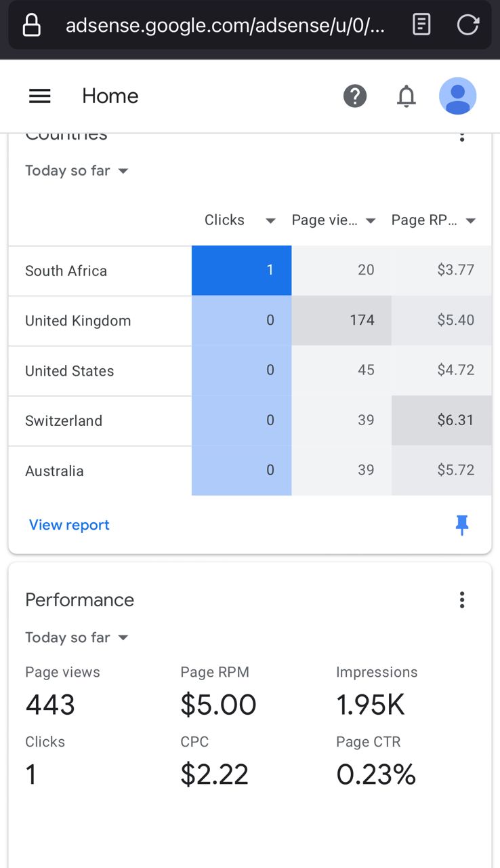The width and height of the screenshot is (500, 868).
Task: Tap the browser reload icon
Action: (467, 26)
